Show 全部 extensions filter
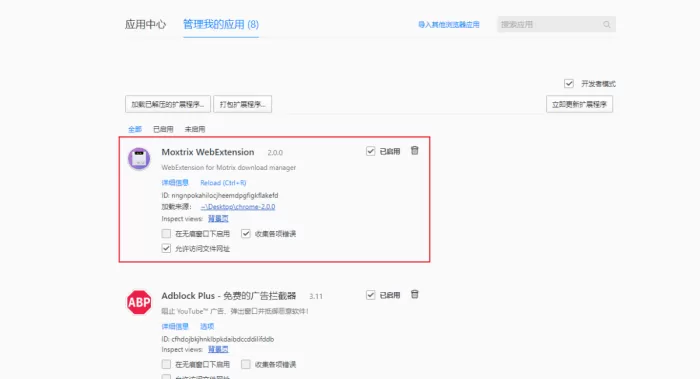This screenshot has height=379, width=700. pos(135,129)
